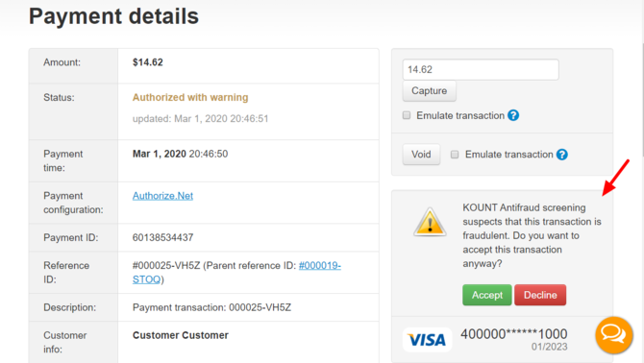The width and height of the screenshot is (644, 363).
Task: Click the orange live chat bubble icon
Action: click(x=613, y=335)
